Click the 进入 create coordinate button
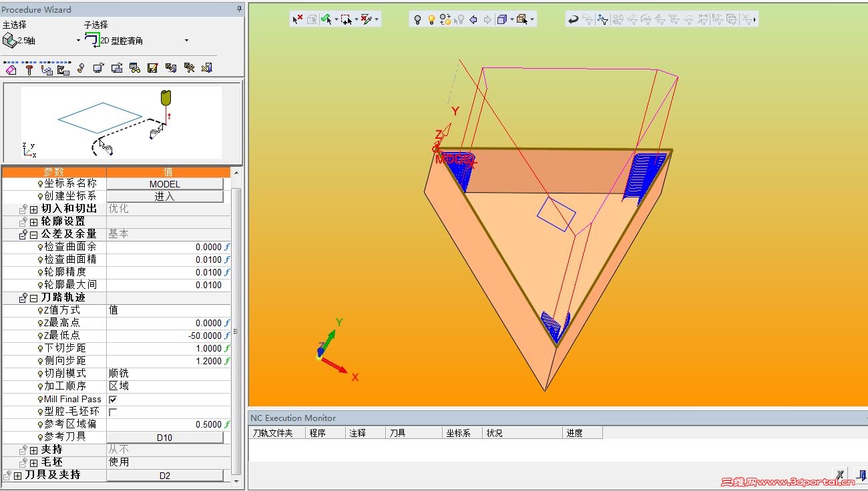 (x=165, y=197)
